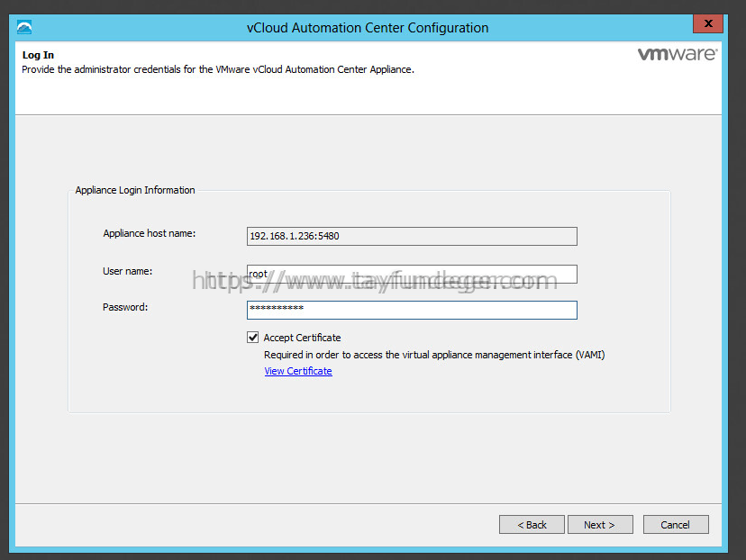Click the 'Appliance host name:' label
This screenshot has width=746, height=560.
click(150, 233)
